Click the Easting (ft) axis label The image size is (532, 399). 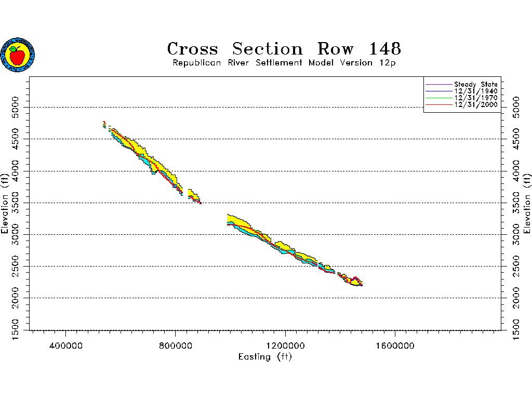pyautogui.click(x=265, y=356)
